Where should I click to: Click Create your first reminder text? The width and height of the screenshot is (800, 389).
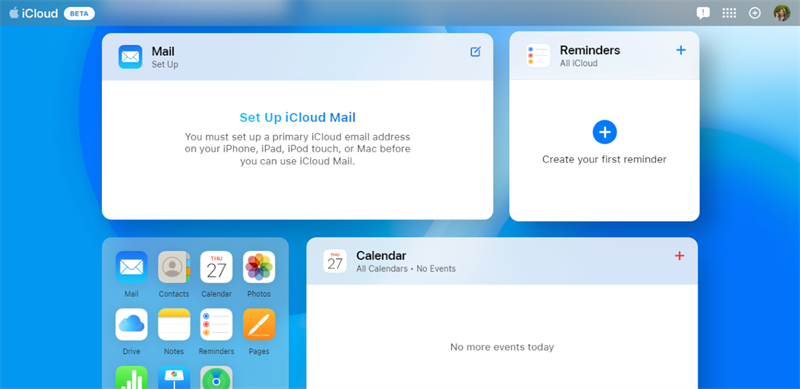coord(604,159)
